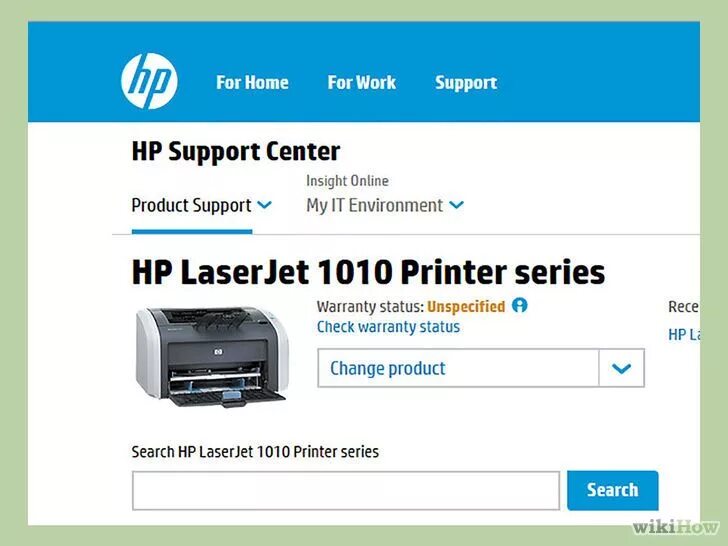Screen dimensions: 728x546
Task: Open the For Work menu
Action: [362, 83]
